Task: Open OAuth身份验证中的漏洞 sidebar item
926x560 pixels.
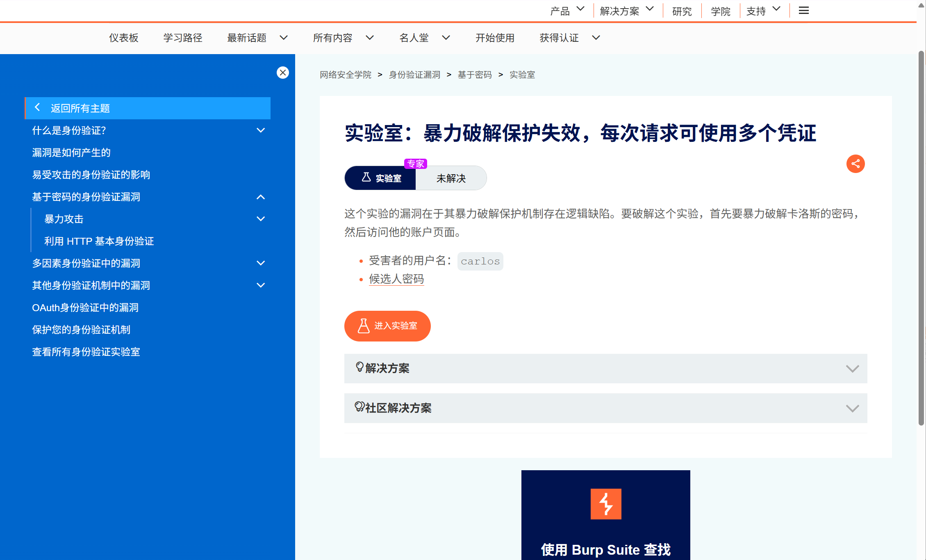Action: (x=85, y=307)
